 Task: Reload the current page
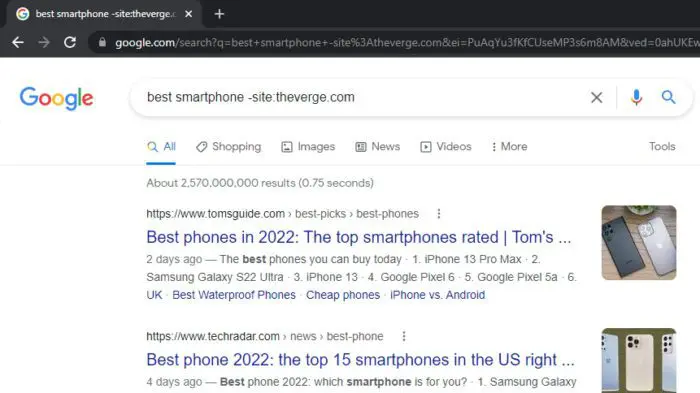coord(70,42)
